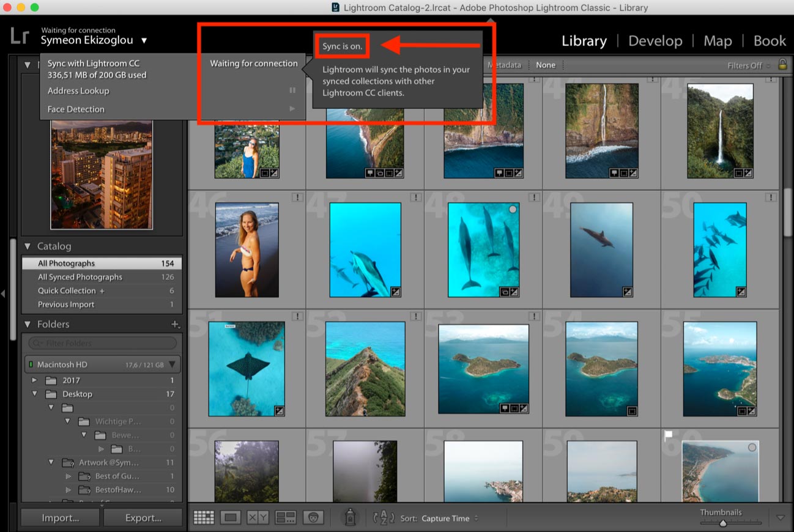
Task: Toggle the Quick Collection circle on coastline photo 60
Action: (752, 448)
